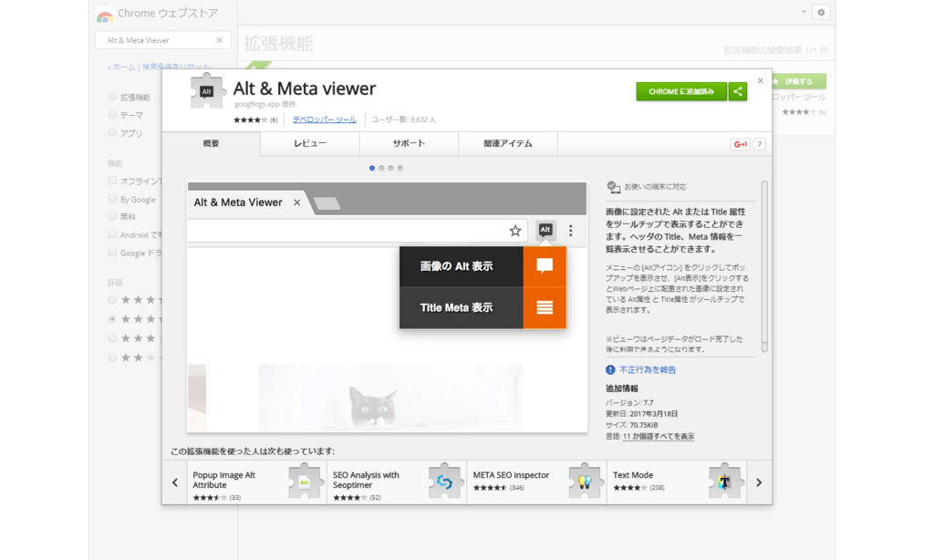Open the META SEO inspector extension
This screenshot has width=934, height=560.
pyautogui.click(x=536, y=482)
